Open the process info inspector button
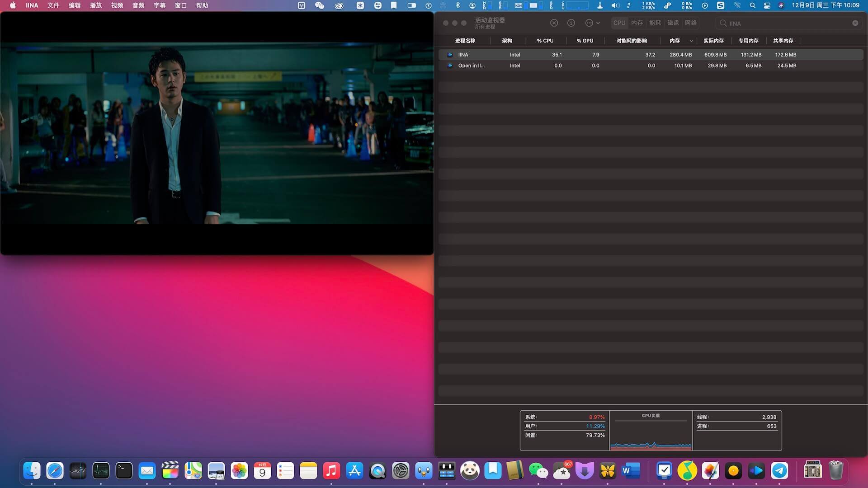The image size is (868, 488). pyautogui.click(x=571, y=23)
